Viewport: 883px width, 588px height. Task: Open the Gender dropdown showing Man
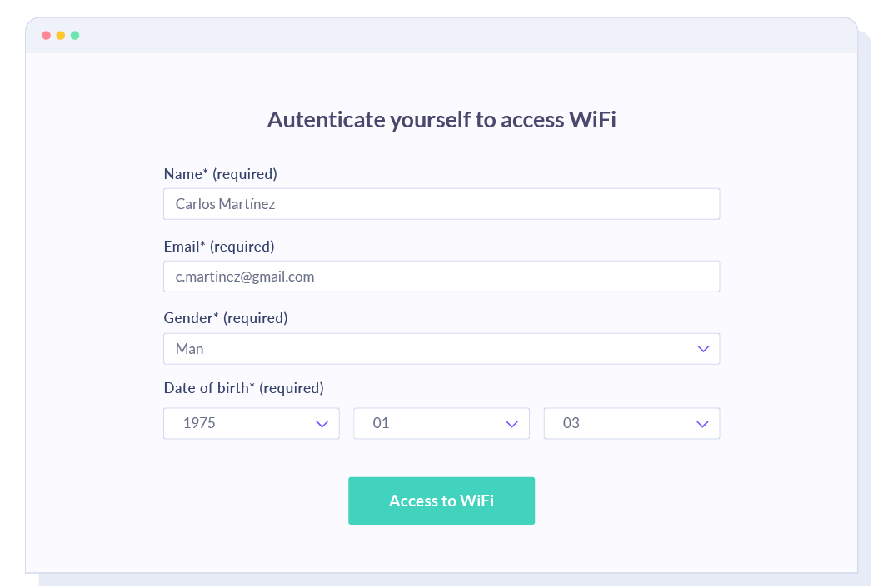pos(441,349)
